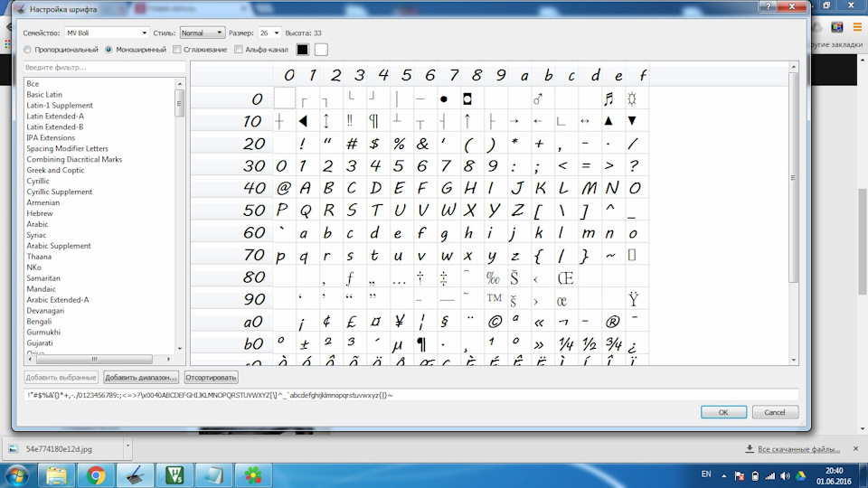This screenshot has width=868, height=488.
Task: Select the up-pointing black triangle glyph
Action: click(609, 121)
